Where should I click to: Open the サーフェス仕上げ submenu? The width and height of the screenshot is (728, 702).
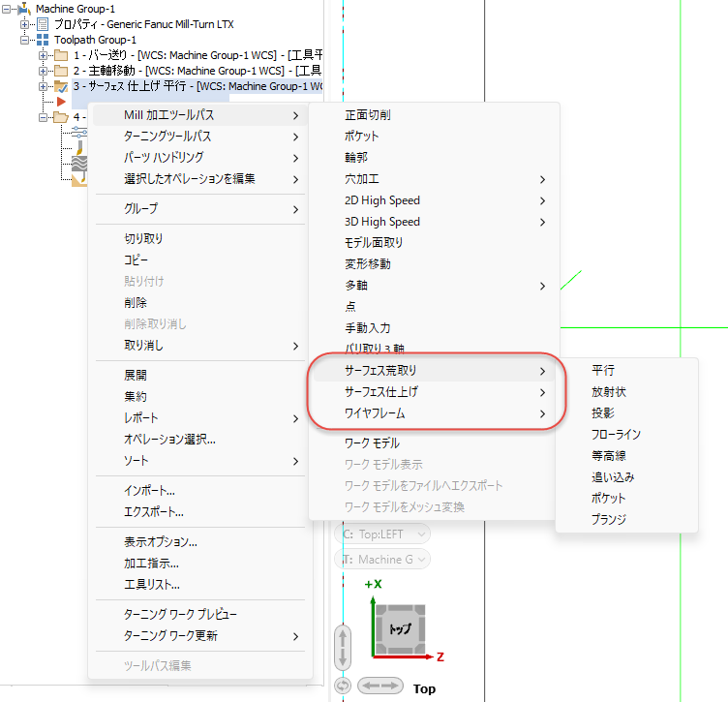click(x=434, y=392)
